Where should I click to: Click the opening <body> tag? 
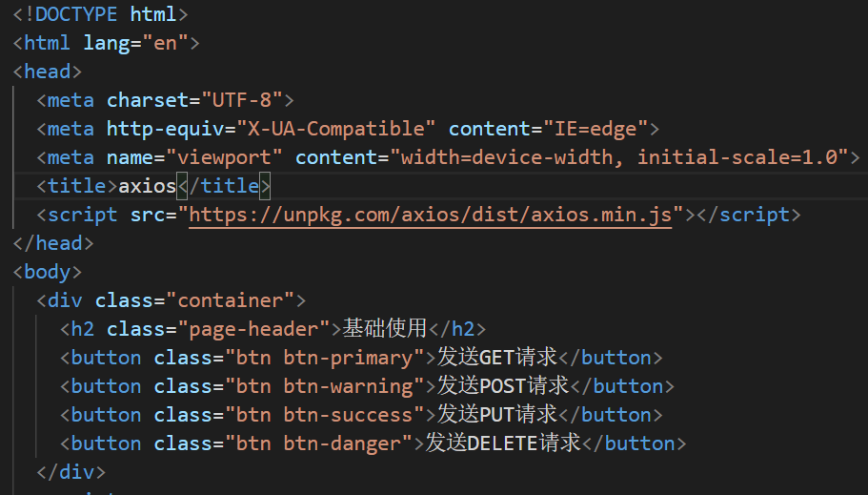point(48,272)
